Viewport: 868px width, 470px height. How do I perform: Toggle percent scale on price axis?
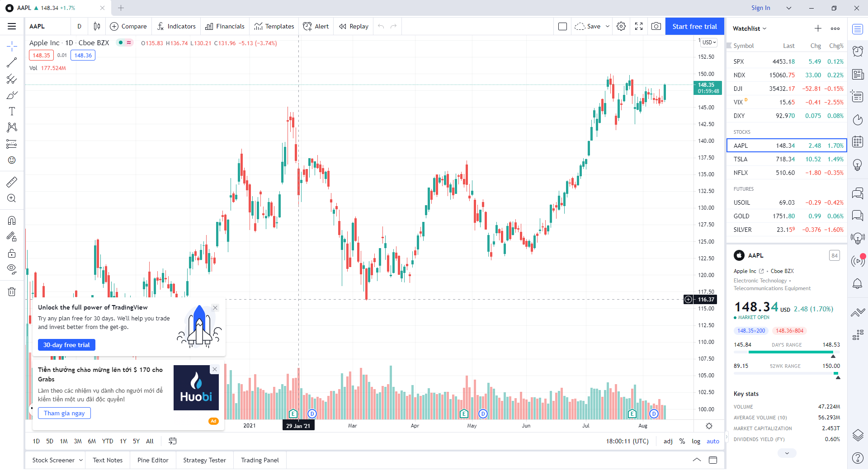point(682,441)
